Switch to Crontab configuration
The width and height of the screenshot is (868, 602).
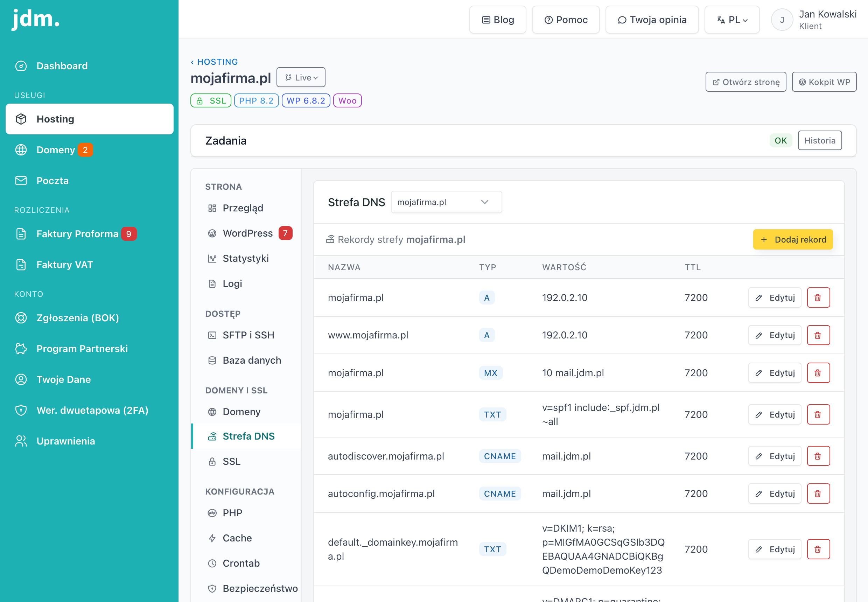pyautogui.click(x=247, y=563)
